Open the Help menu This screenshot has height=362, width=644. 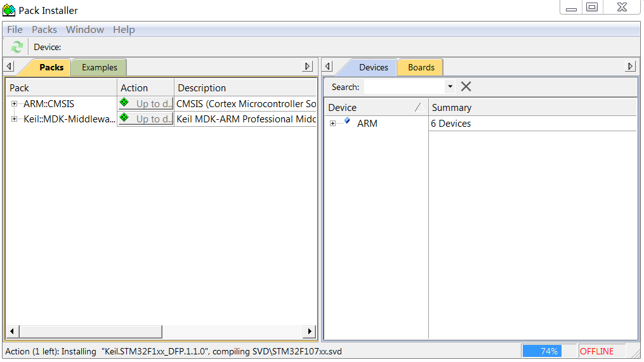coord(124,30)
